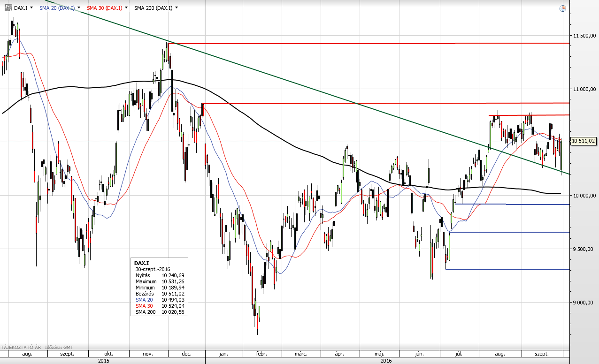
Task: Click the dec. month label on time axis
Action: pyautogui.click(x=186, y=354)
